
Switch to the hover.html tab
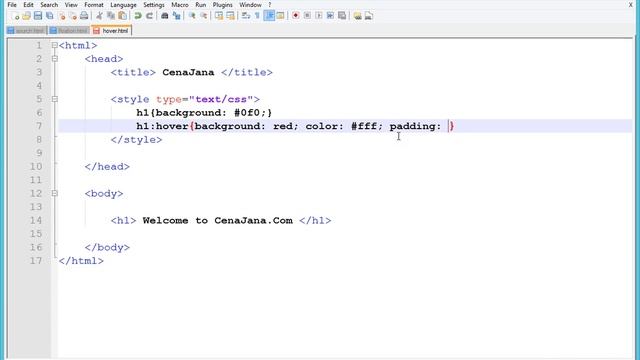112,31
